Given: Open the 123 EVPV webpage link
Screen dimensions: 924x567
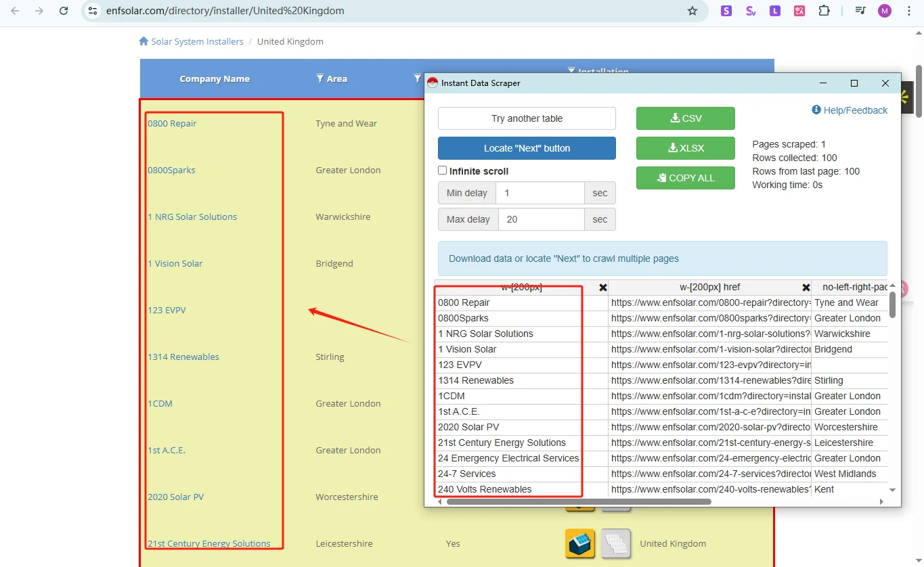Looking at the screenshot, I should 167,310.
